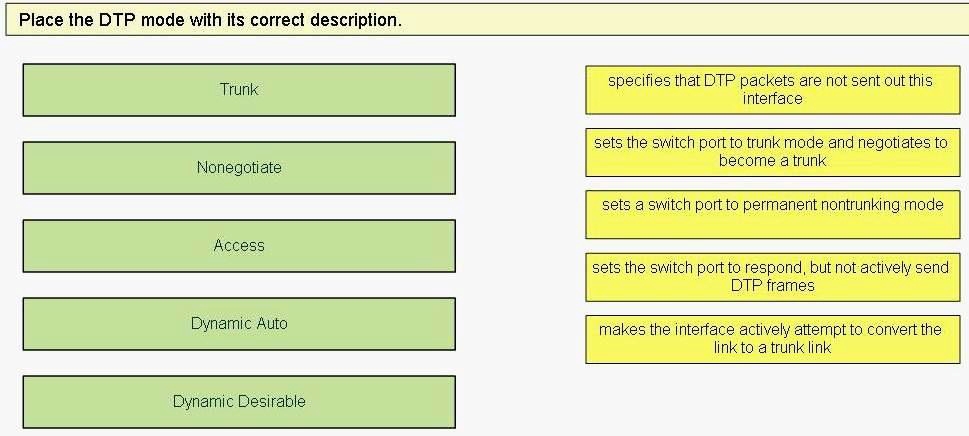Click the 'Place the DTP mode' instruction header
Image resolution: width=969 pixels, height=436 pixels.
click(x=210, y=20)
